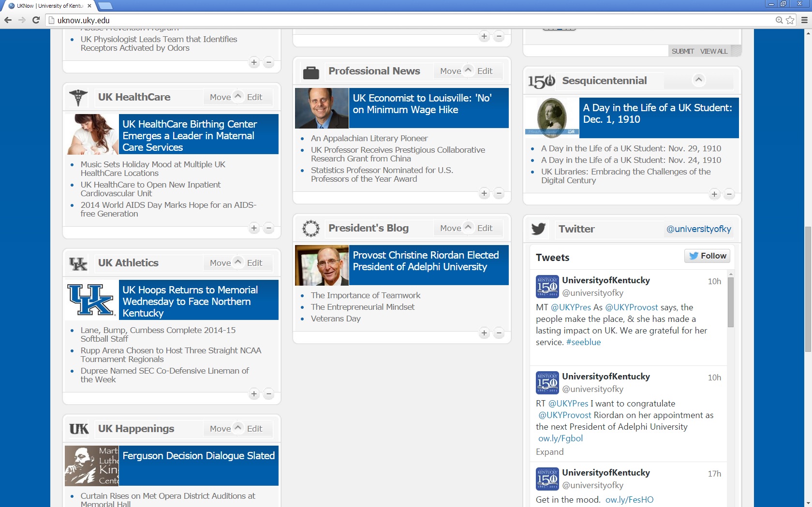Open the Martin Luther King thumbnail
Image resolution: width=812 pixels, height=507 pixels.
coord(92,466)
